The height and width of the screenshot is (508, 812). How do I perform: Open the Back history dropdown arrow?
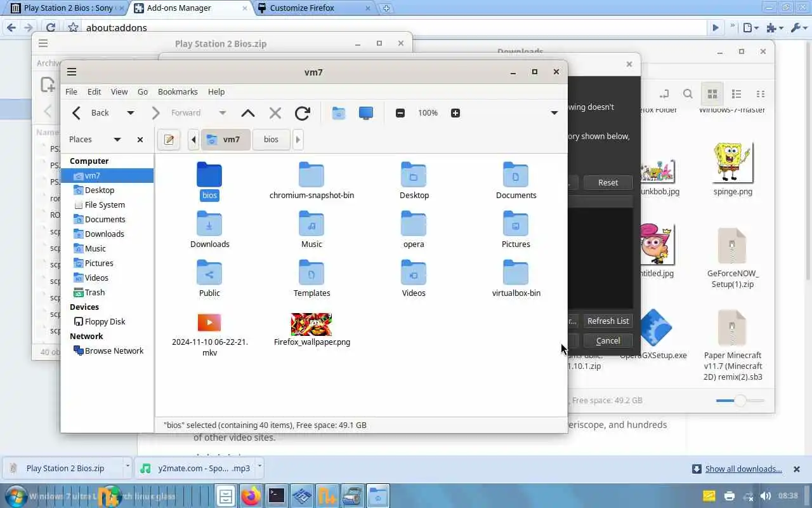click(130, 113)
